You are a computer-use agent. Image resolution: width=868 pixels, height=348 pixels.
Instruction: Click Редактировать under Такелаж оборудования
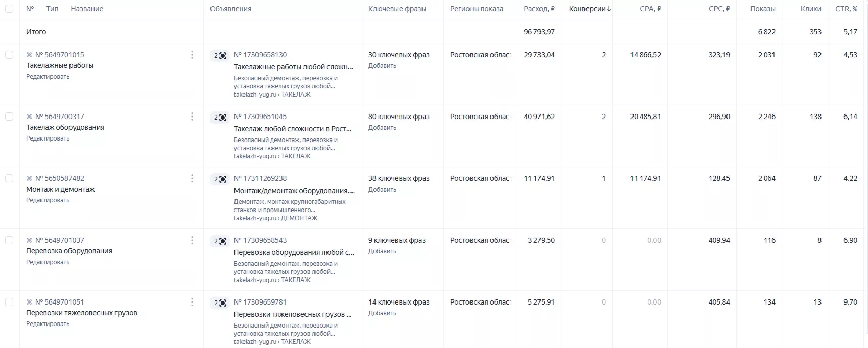point(48,138)
